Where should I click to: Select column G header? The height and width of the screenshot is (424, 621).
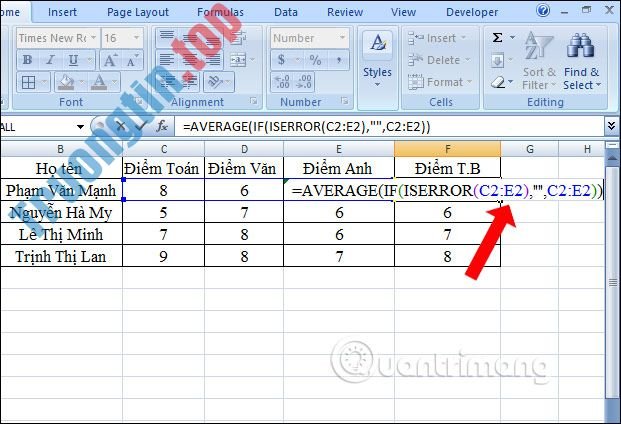tap(530, 149)
